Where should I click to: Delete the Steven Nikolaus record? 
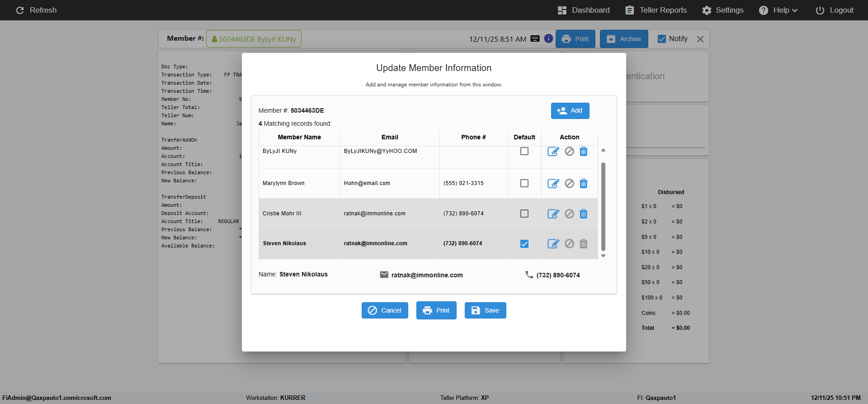tap(584, 244)
